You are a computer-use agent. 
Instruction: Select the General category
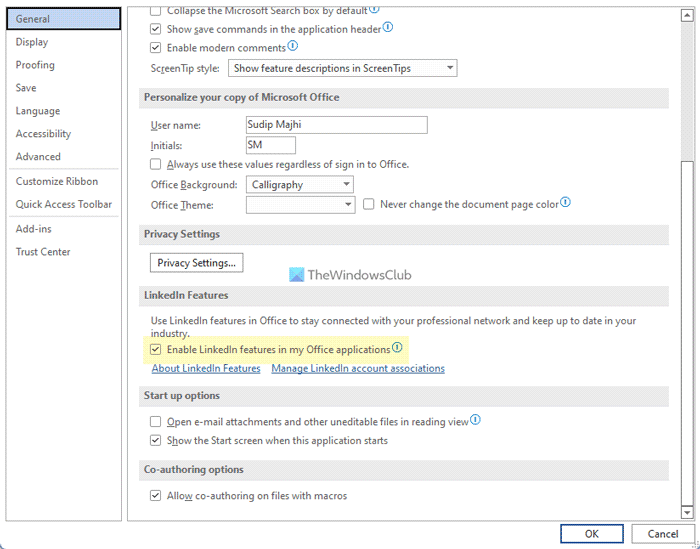[63, 19]
